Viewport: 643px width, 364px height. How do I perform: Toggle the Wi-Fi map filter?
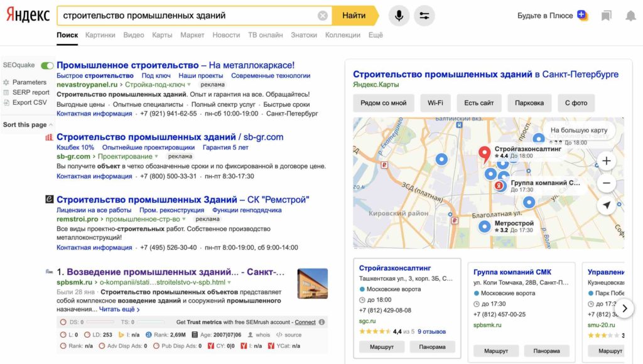pos(435,103)
